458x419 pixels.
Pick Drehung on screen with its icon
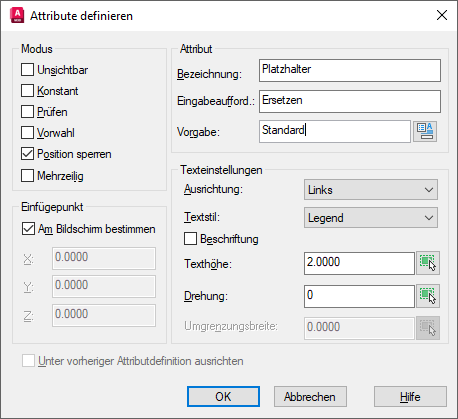(428, 296)
